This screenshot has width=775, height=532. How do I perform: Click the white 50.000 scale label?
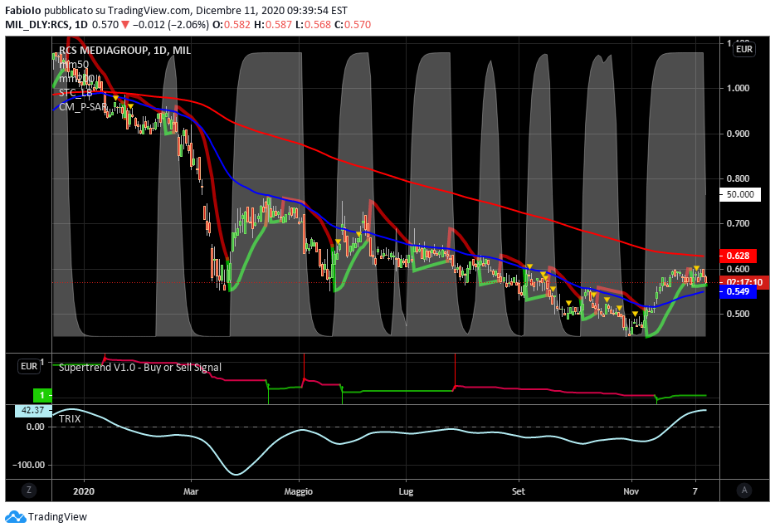pos(740,194)
